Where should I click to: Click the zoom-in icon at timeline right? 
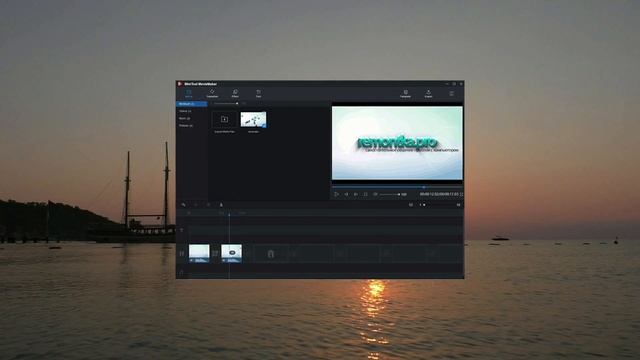coord(458,205)
